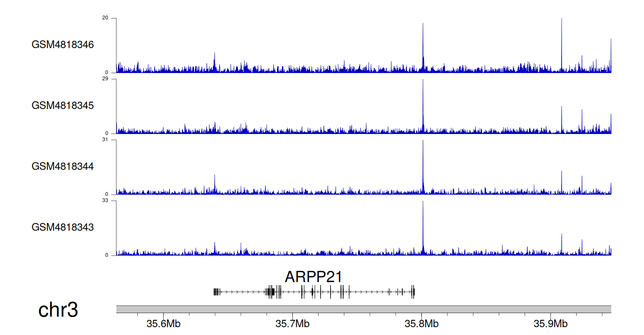Click the ARPP21 gene name
The image size is (644, 335).
[x=313, y=277]
